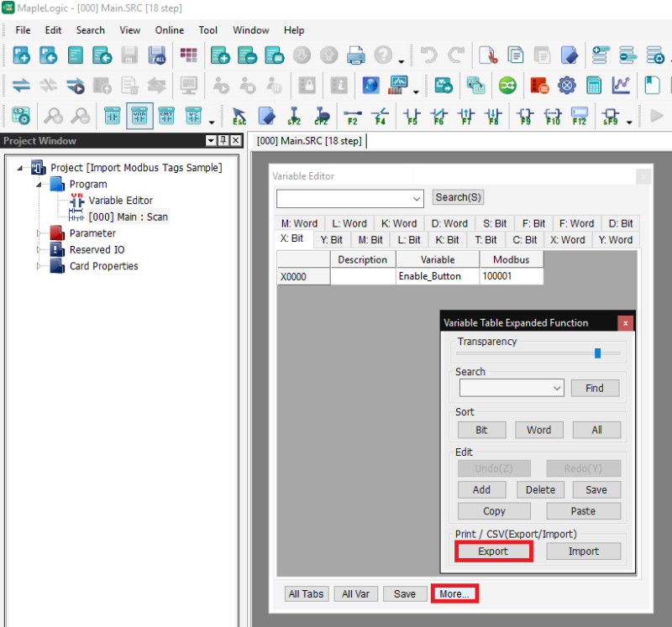Screen dimensions: 672x627
Task: Expand the Parameter tree node
Action: pyautogui.click(x=39, y=233)
